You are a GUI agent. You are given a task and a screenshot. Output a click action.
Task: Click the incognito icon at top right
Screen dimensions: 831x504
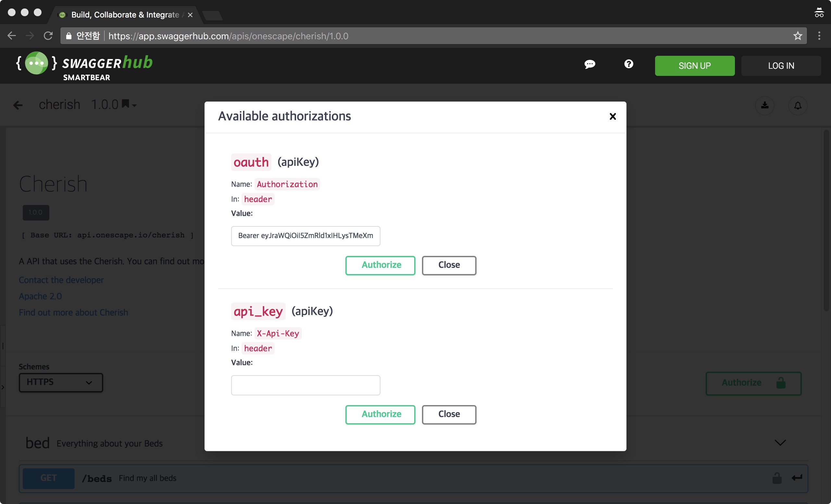(x=819, y=13)
